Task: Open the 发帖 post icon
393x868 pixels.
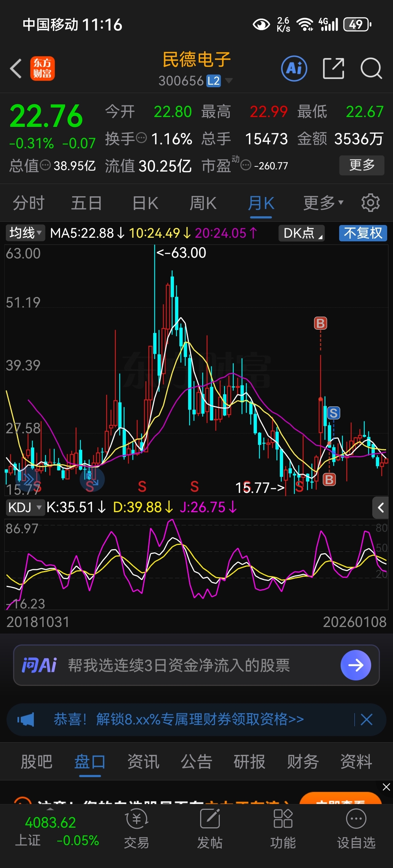Action: coord(210,829)
